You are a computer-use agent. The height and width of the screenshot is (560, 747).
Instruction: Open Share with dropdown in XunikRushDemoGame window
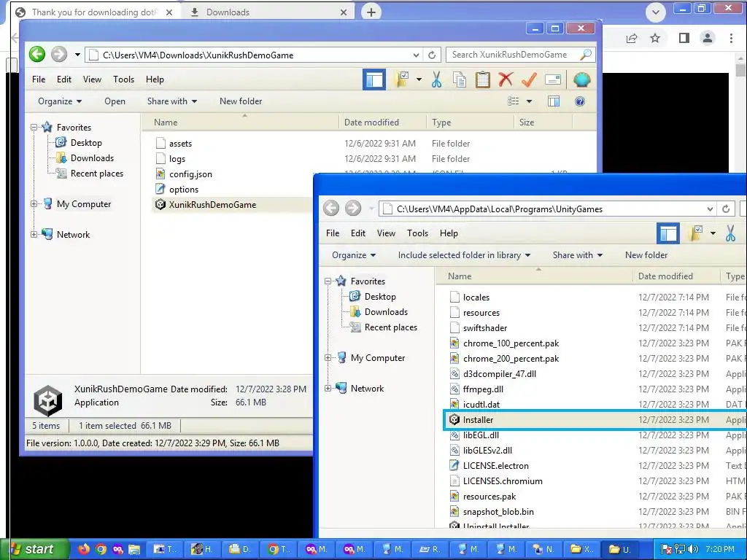point(172,101)
